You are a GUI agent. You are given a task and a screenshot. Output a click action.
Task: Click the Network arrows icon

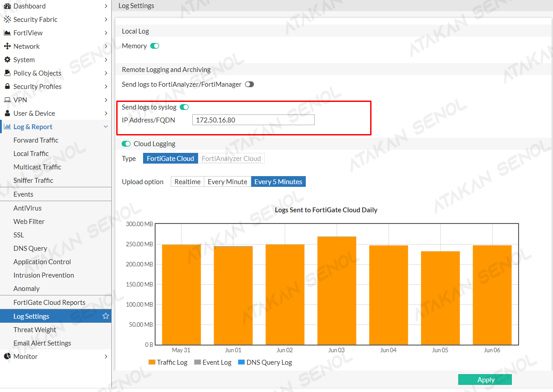pos(7,46)
